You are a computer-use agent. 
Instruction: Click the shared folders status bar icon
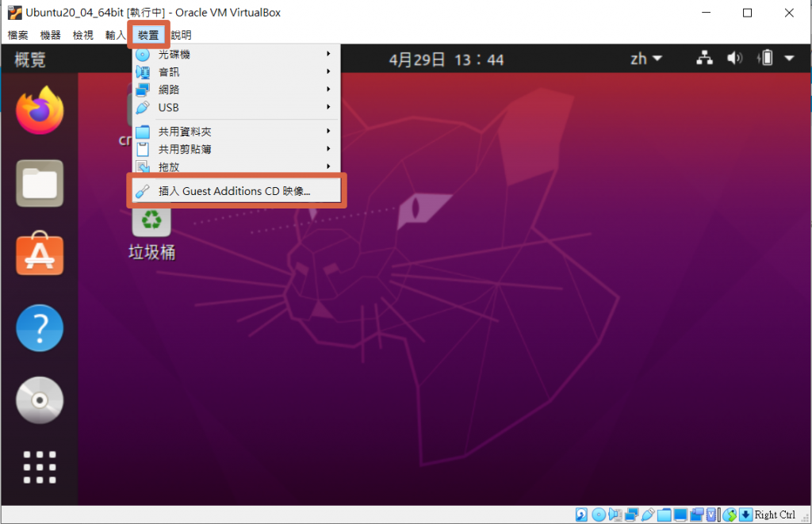click(664, 514)
